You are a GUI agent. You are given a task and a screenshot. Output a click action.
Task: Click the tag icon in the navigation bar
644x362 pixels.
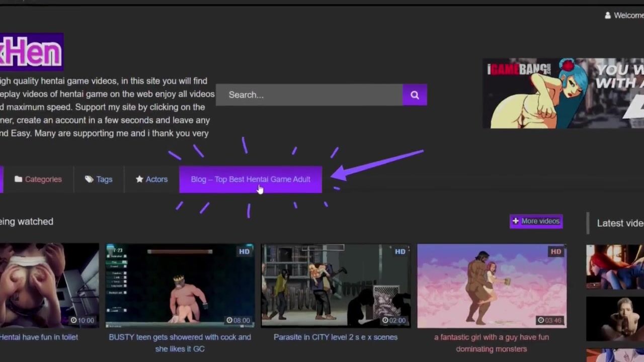click(x=89, y=179)
